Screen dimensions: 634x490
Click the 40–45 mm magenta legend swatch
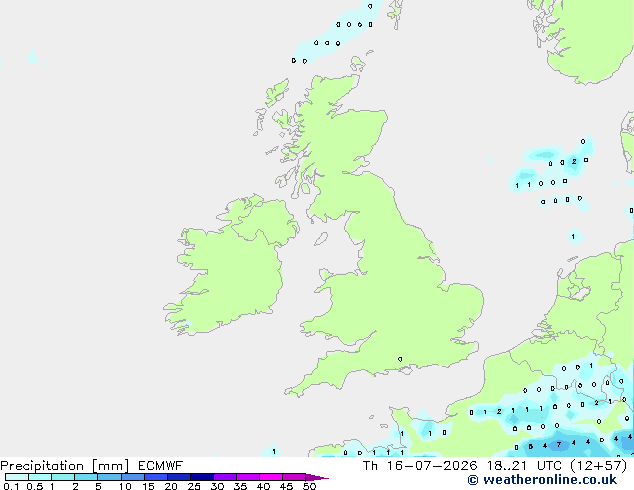pyautogui.click(x=271, y=477)
